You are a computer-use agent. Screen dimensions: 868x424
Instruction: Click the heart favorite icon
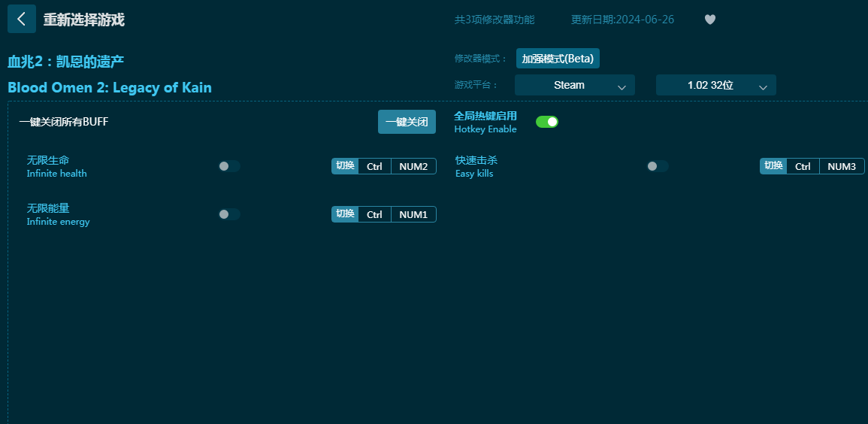pyautogui.click(x=710, y=20)
